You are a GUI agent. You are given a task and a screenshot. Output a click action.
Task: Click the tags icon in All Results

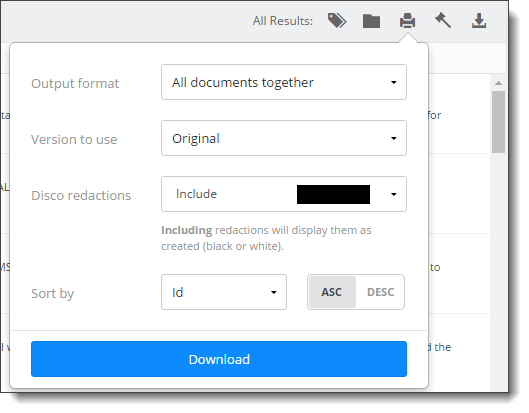(x=337, y=21)
